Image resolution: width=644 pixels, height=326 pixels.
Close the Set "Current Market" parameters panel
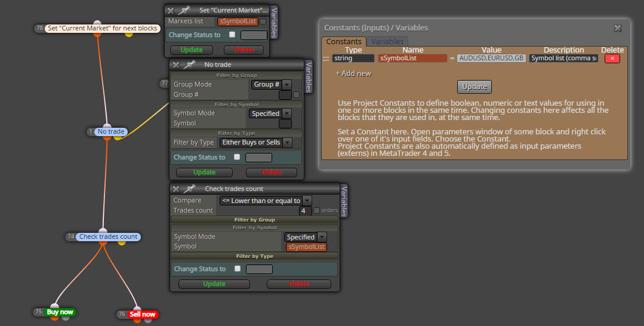point(171,10)
